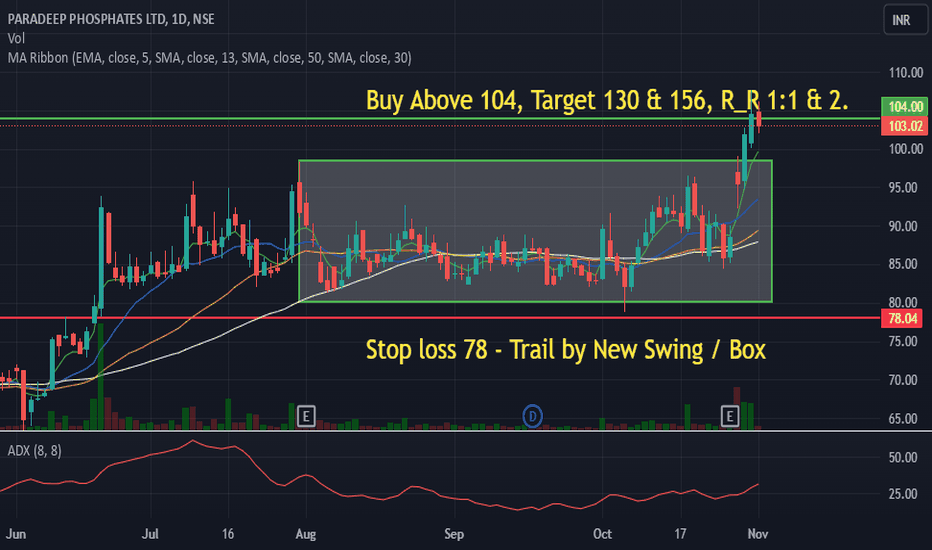The height and width of the screenshot is (550, 932).
Task: Click the dividend D marker
Action: tap(532, 416)
